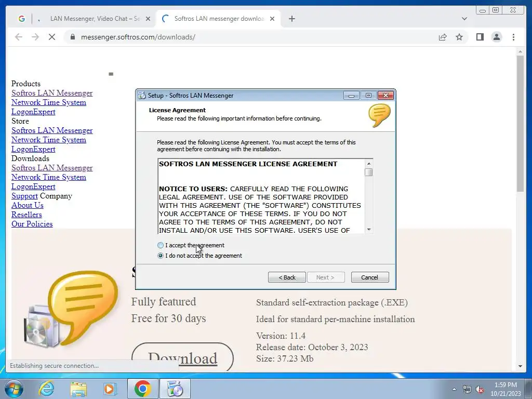This screenshot has width=532, height=399.
Task: Open Network Time System under Store
Action: 49,139
